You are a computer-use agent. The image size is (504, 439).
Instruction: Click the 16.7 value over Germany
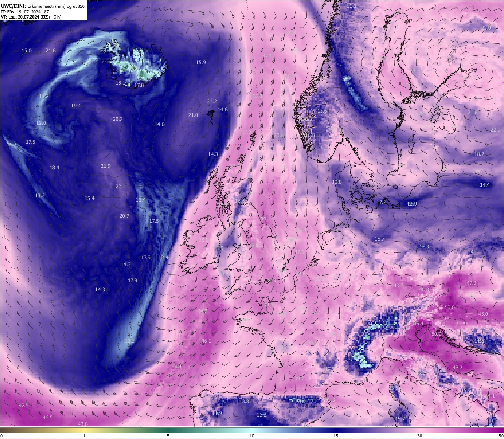(x=379, y=239)
